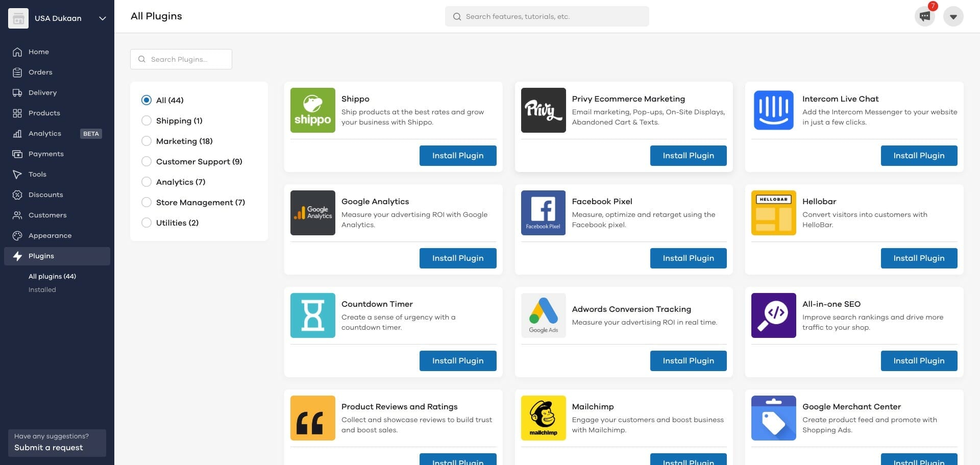Select the Marketing (18) filter
Viewport: 980px width, 465px height.
pos(146,141)
